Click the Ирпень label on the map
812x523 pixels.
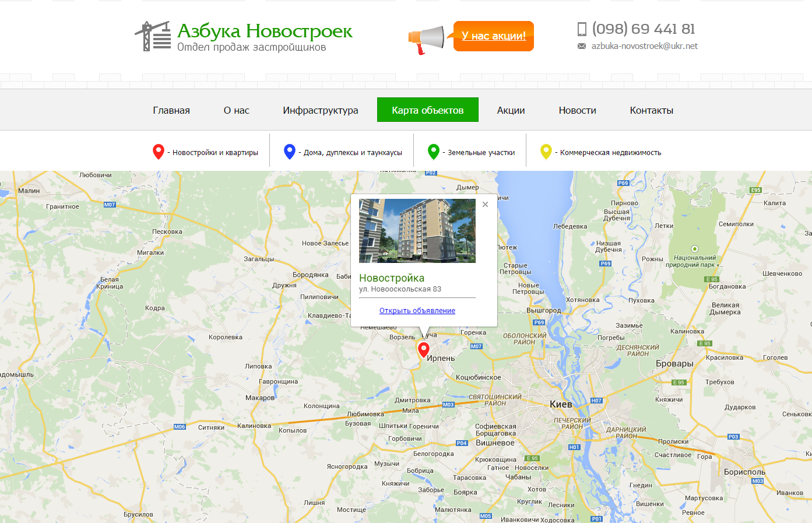[441, 358]
